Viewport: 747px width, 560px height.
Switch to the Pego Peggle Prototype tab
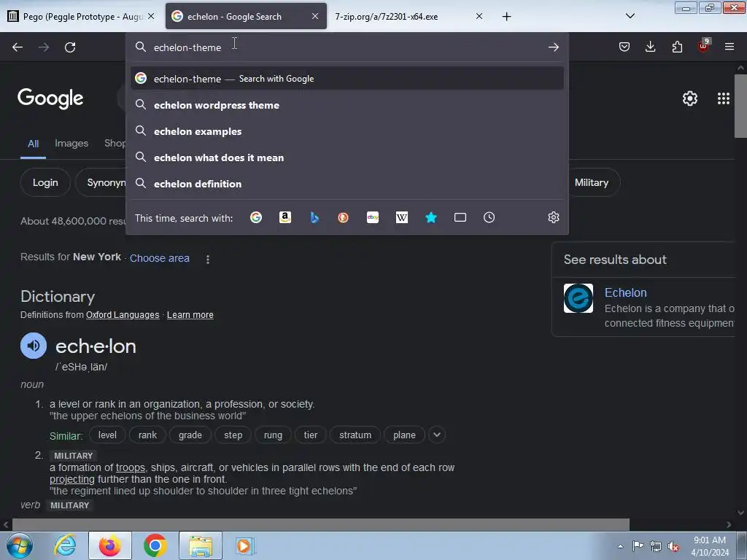[x=81, y=17]
